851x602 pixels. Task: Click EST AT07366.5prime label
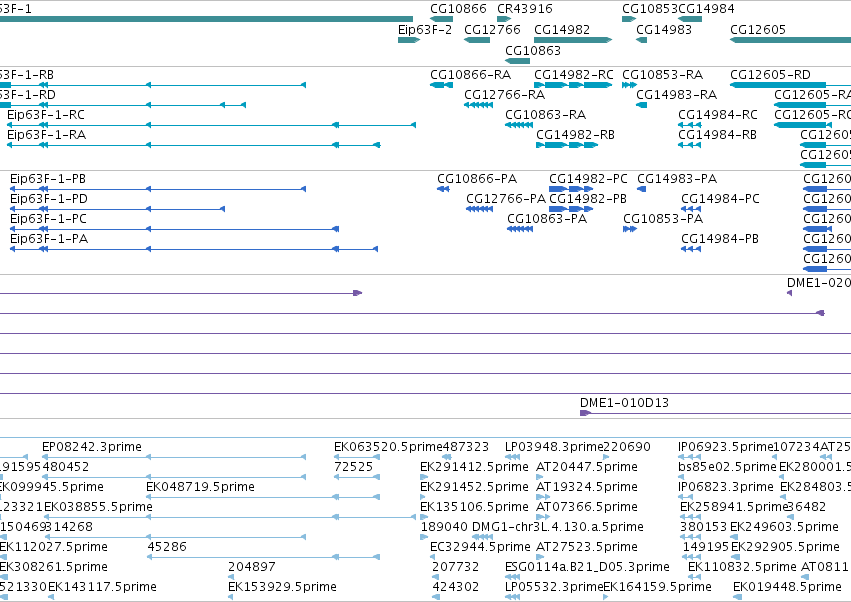[587, 507]
